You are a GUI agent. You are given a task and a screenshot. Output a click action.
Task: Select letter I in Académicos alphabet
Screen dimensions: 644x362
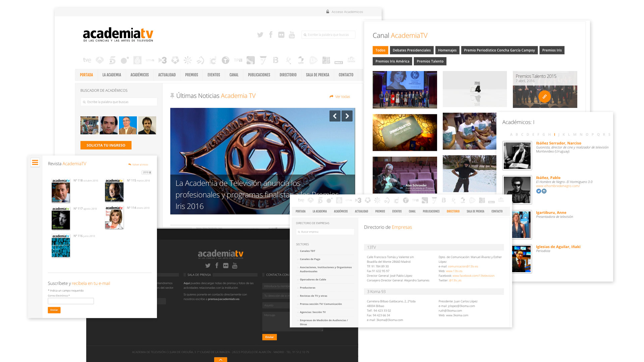click(x=554, y=134)
